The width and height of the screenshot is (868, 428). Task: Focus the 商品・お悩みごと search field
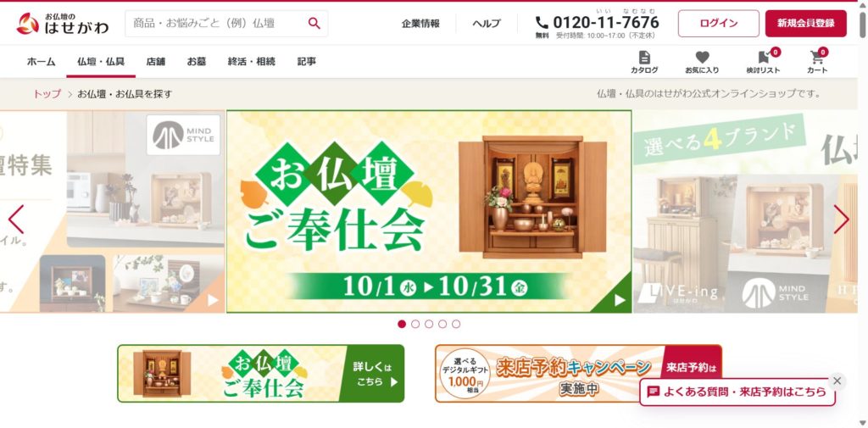[216, 23]
